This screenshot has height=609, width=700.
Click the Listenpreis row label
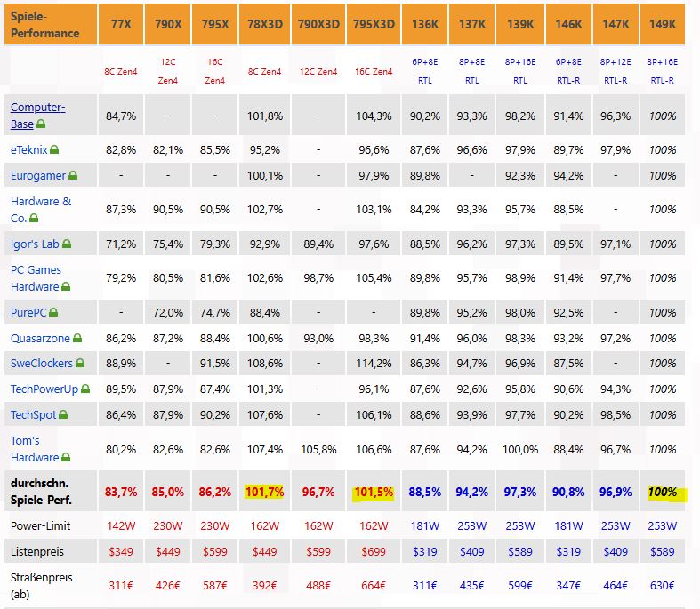[x=37, y=552]
